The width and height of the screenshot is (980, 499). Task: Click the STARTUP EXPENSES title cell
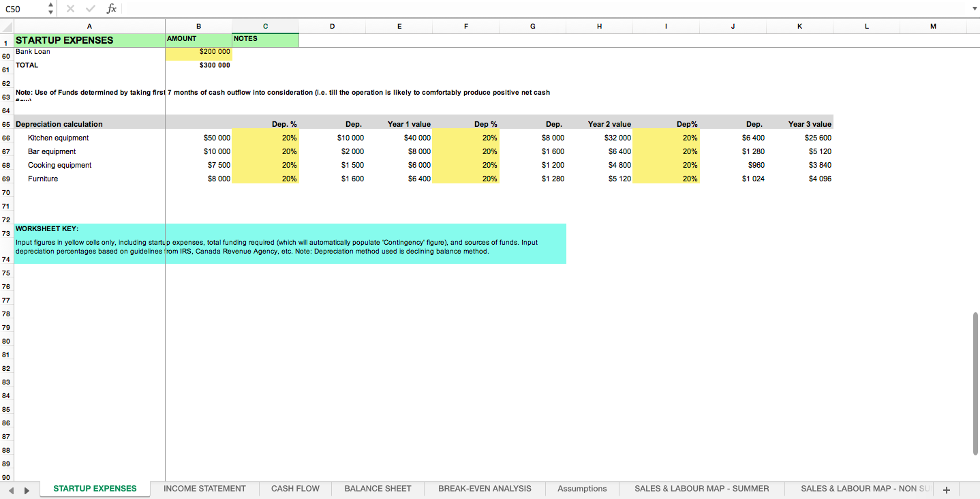click(x=89, y=40)
